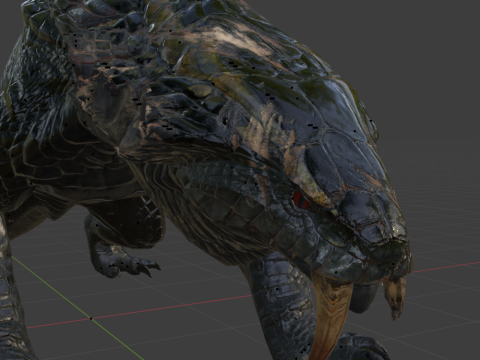Click the short broken tusk beside the snout
The image size is (480, 360).
tap(394, 297)
